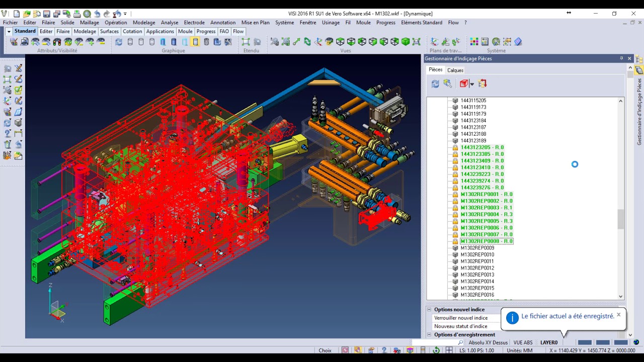Select part 1443123205 - R.0 in tree

(x=482, y=147)
